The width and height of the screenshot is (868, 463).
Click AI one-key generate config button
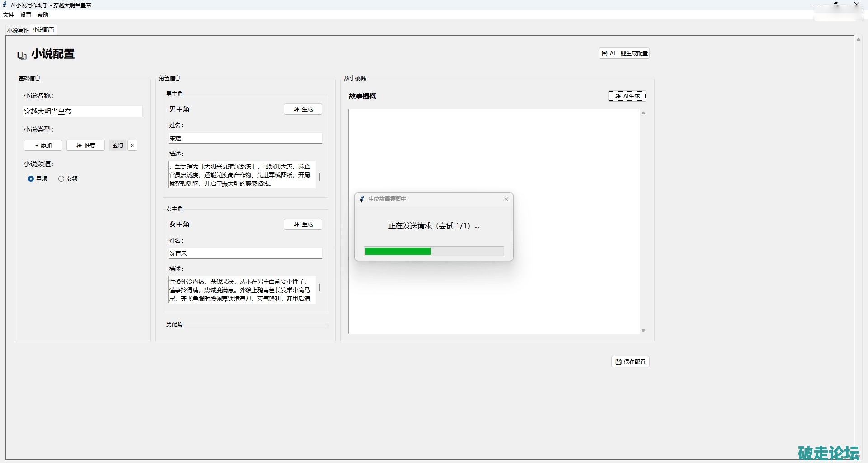624,53
